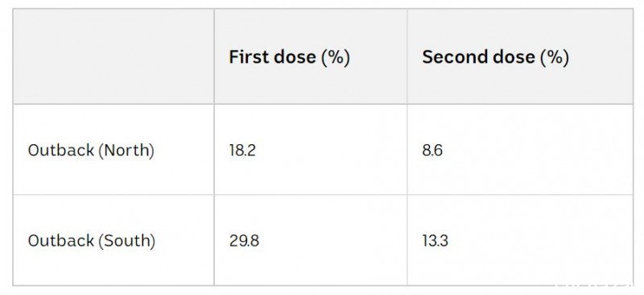Click the Second dose (%) column header
The image size is (644, 295).
point(495,57)
